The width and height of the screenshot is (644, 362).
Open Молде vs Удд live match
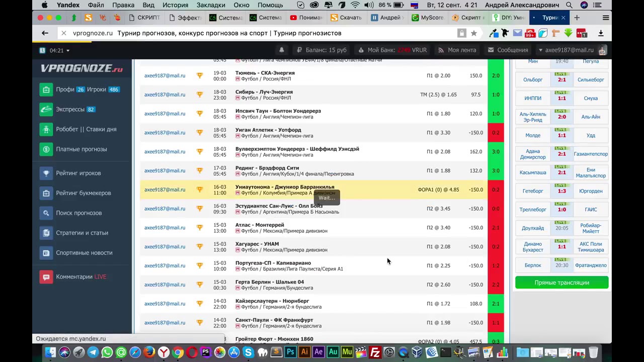(561, 135)
